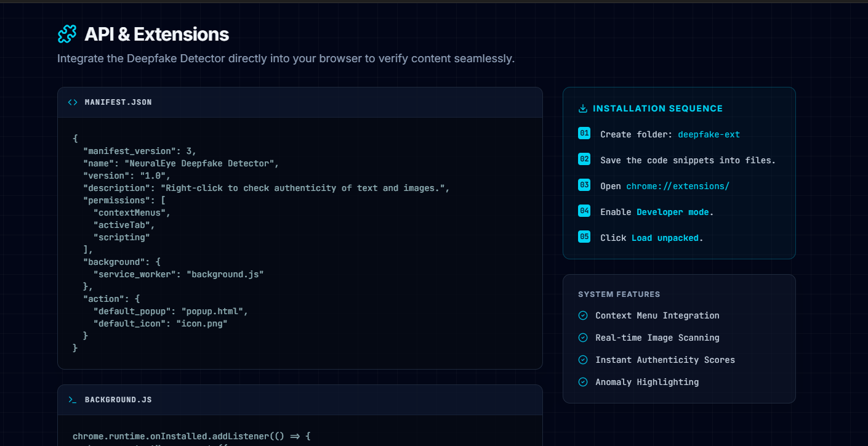Click the step 04 number badge
868x446 pixels.
[584, 211]
